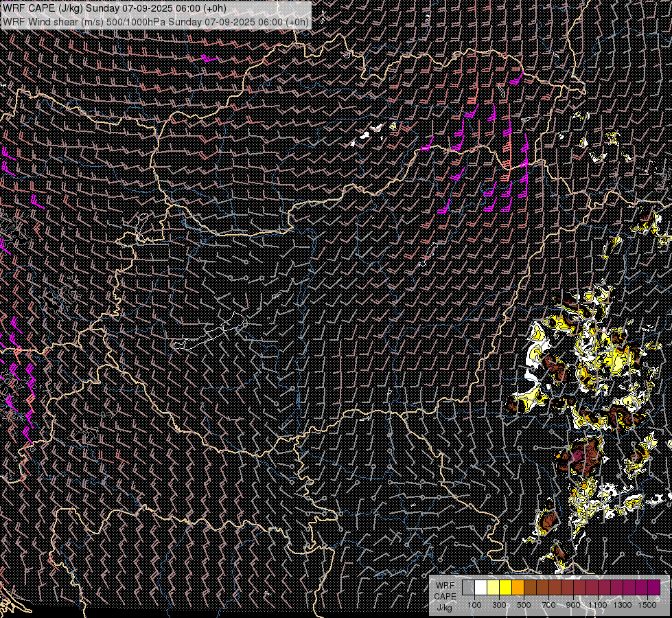The width and height of the screenshot is (672, 618).
Task: Click the purple end swatch above 1500
Action: point(654,588)
